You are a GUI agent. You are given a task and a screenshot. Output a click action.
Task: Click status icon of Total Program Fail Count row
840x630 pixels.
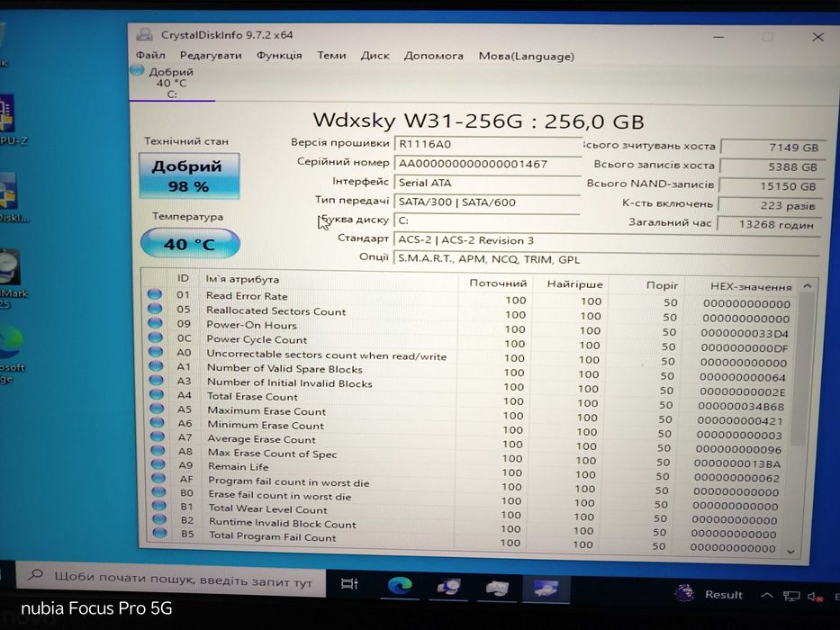tap(159, 533)
